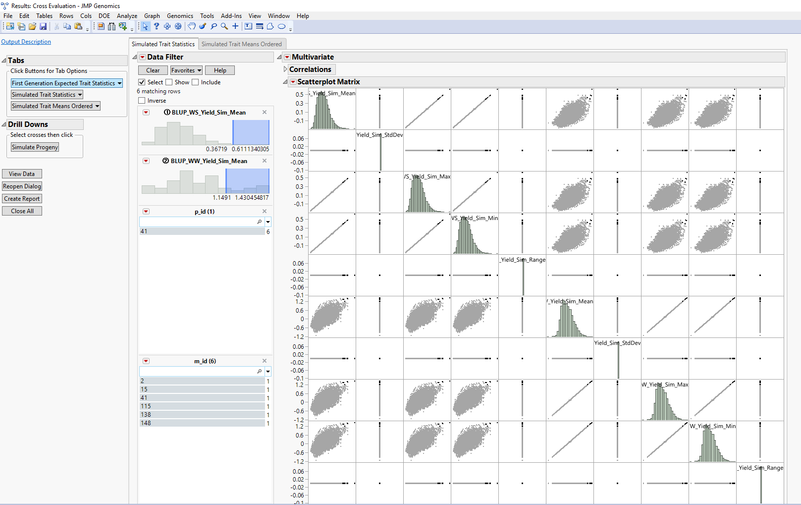Select the Annotate text tool
The image size is (801, 505).
248,26
